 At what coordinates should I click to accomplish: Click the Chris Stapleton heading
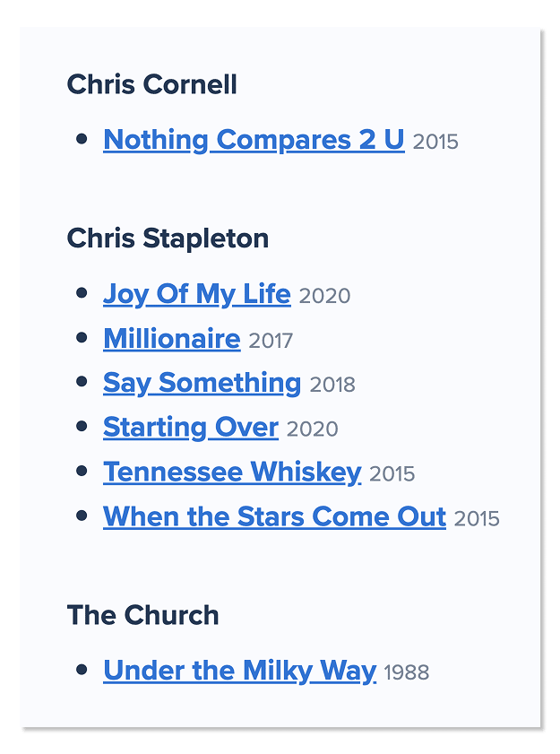point(168,239)
